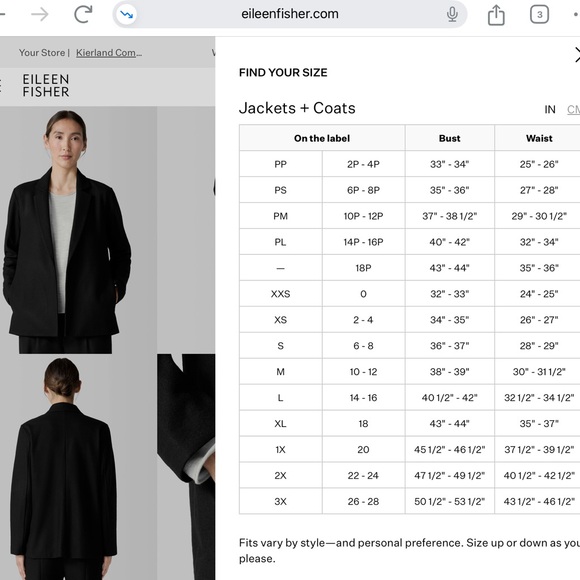
Task: Select the PS size label cell
Action: [x=280, y=190]
